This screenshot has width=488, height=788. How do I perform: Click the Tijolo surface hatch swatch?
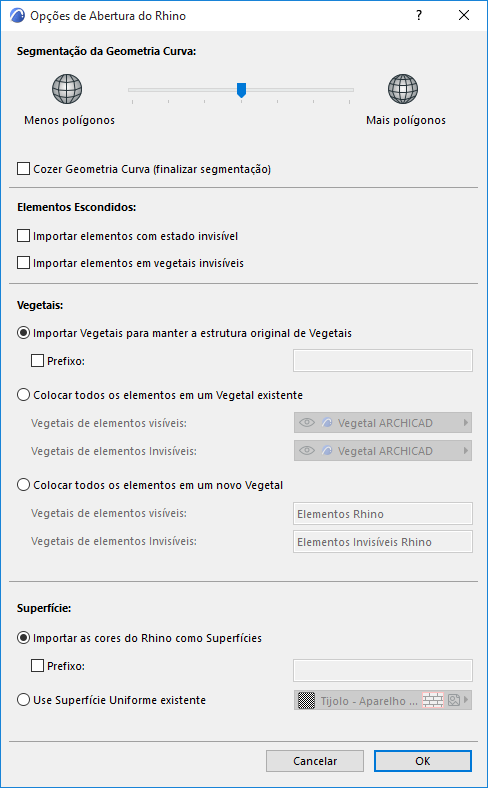306,700
